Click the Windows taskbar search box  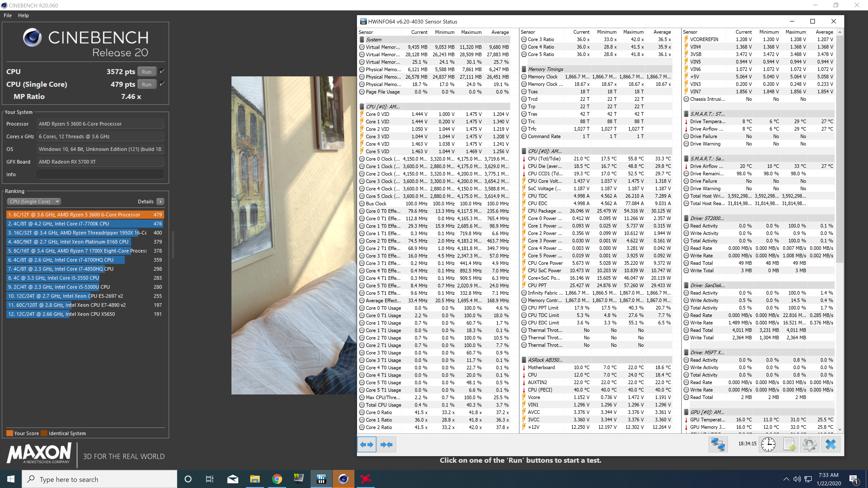[x=99, y=479]
